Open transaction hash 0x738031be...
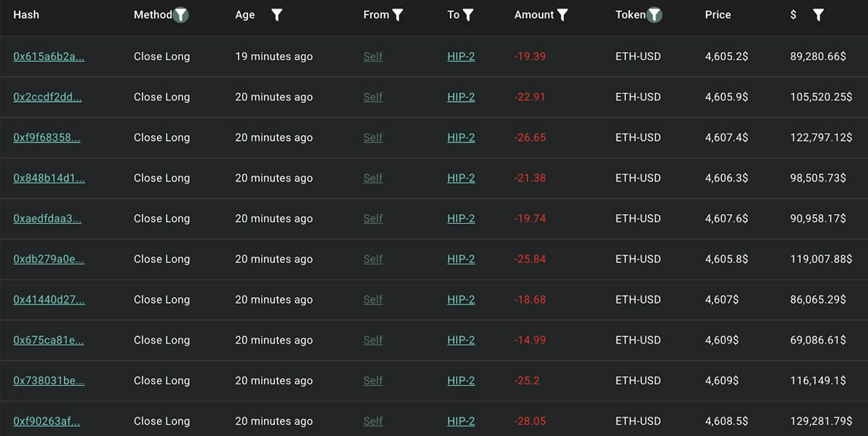 pos(49,380)
